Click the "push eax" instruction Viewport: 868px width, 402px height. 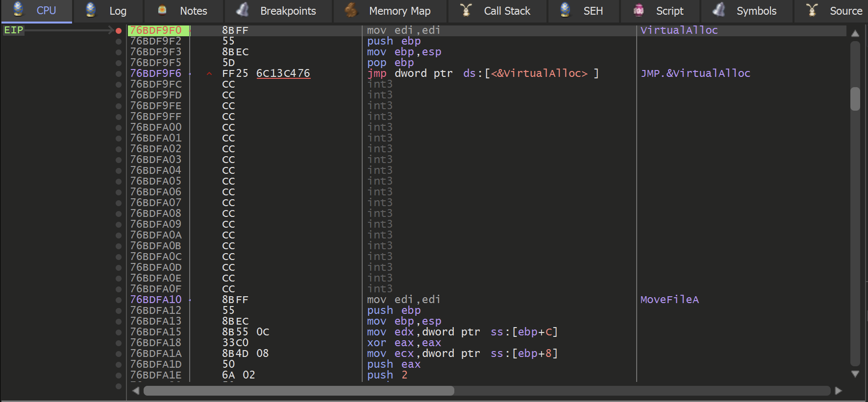click(x=394, y=364)
